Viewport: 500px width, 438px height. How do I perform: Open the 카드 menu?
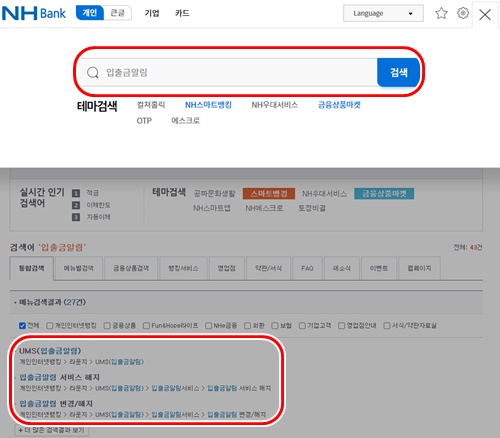[182, 13]
